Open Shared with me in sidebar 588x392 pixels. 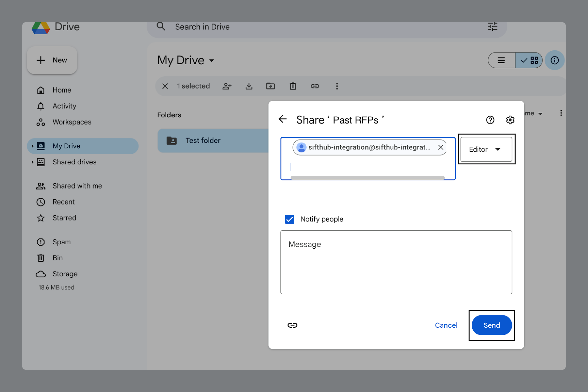pos(77,186)
